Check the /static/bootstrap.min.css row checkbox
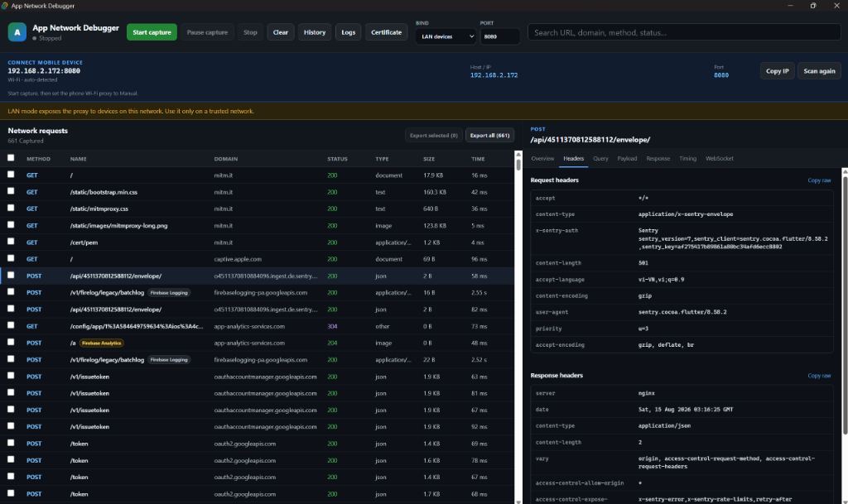The image size is (848, 504). (11, 191)
